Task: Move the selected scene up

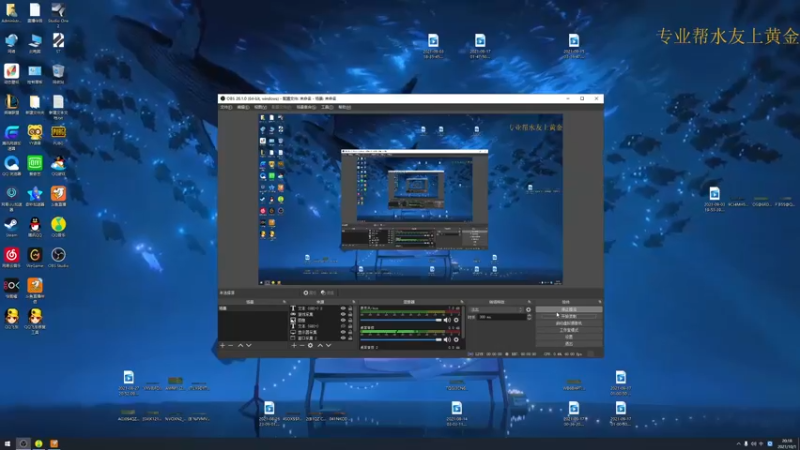Action: click(240, 345)
